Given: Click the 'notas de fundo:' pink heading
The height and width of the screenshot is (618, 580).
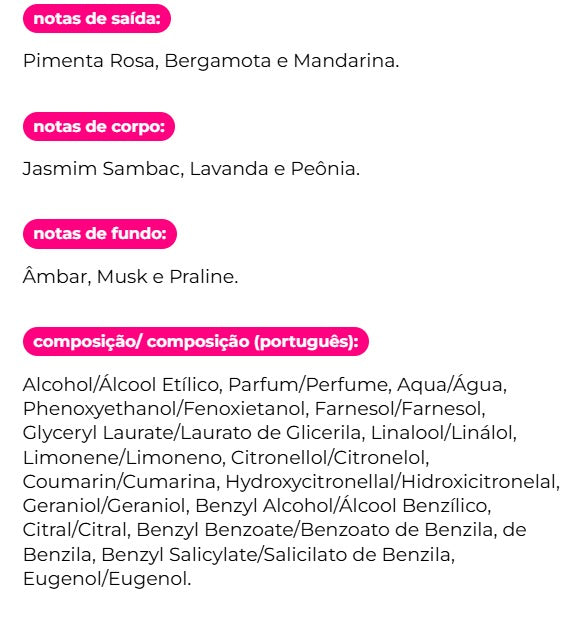Looking at the screenshot, I should click(x=100, y=234).
